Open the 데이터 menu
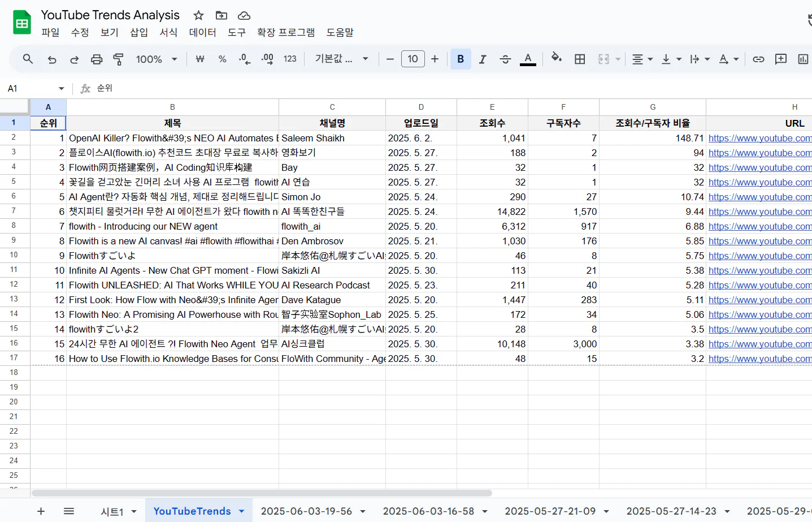The image size is (812, 522). pyautogui.click(x=203, y=32)
